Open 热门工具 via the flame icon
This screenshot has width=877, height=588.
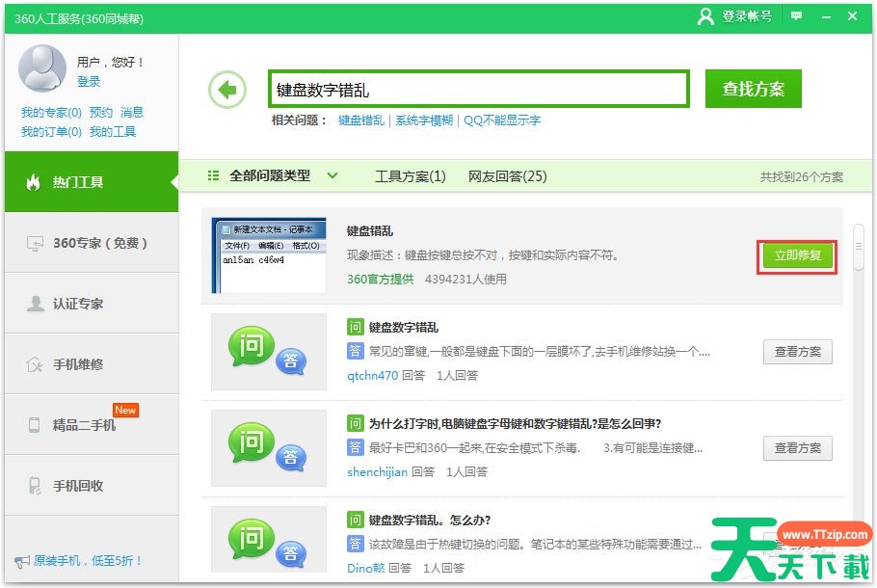[34, 182]
